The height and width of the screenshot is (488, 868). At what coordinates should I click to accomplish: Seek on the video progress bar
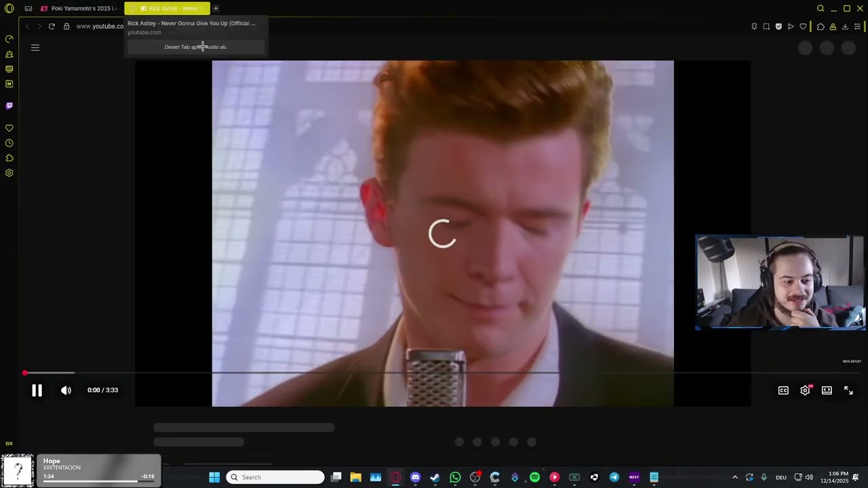click(x=443, y=373)
